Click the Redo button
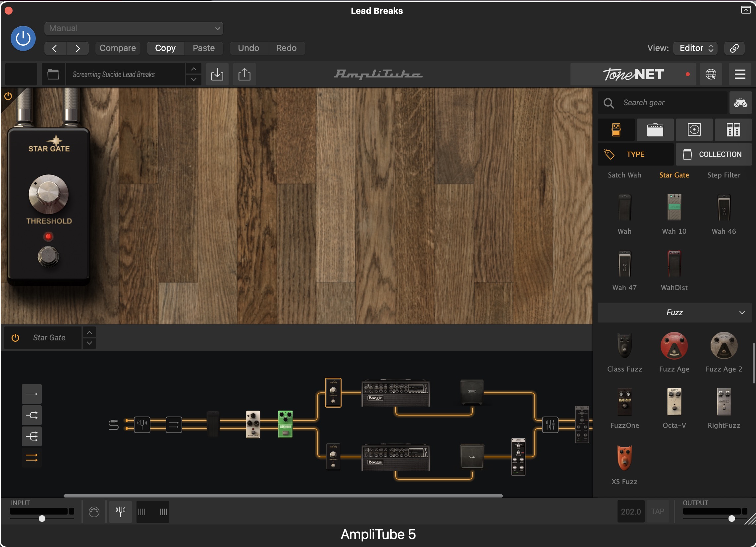This screenshot has width=756, height=547. pos(286,48)
